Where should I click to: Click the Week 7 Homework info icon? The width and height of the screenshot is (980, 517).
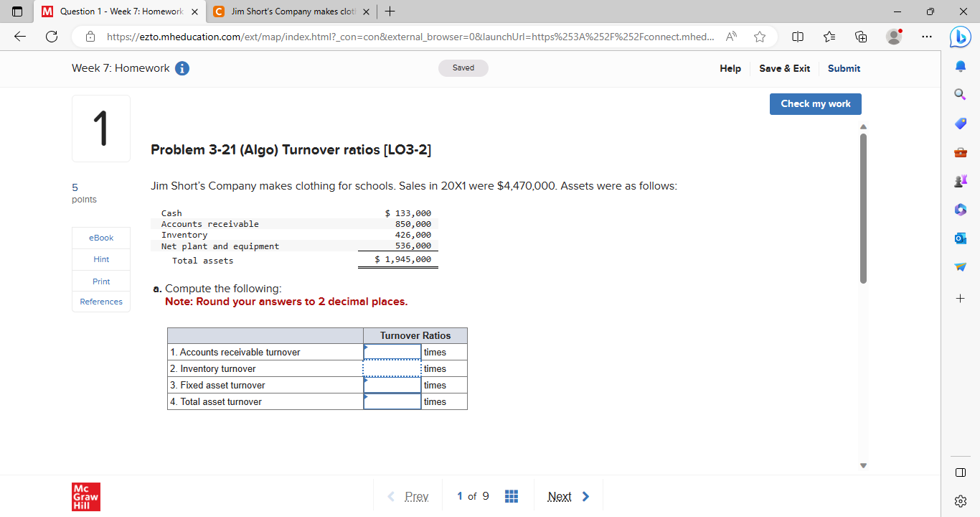[182, 68]
